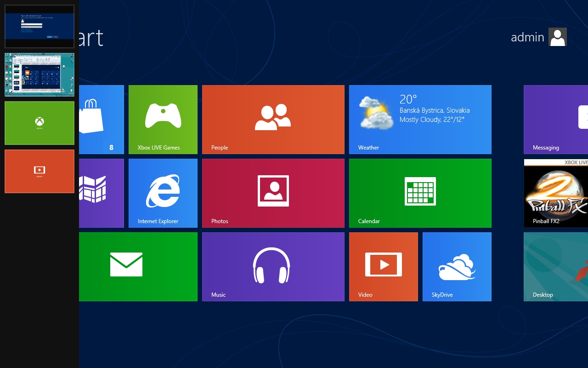Image resolution: width=588 pixels, height=368 pixels.
Task: Open the Video tile
Action: point(384,267)
